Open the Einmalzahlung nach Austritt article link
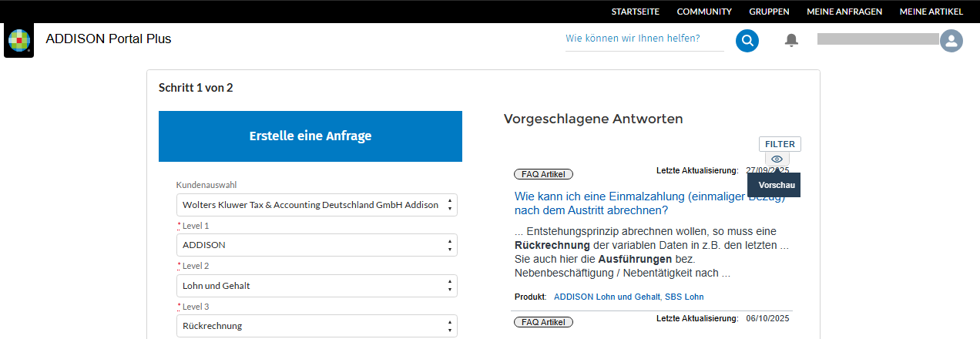980x339 pixels. [649, 203]
